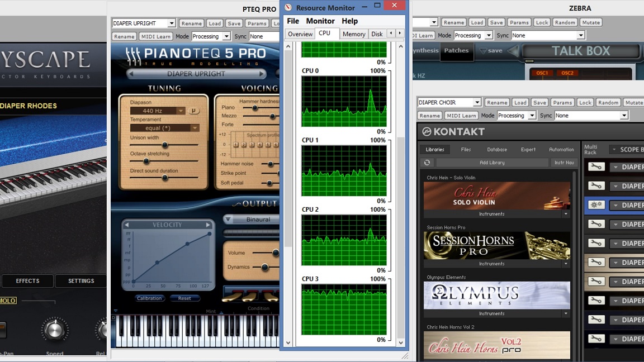Click the snowflake icon on the highlighted rack slot
The image size is (644, 362).
click(596, 205)
